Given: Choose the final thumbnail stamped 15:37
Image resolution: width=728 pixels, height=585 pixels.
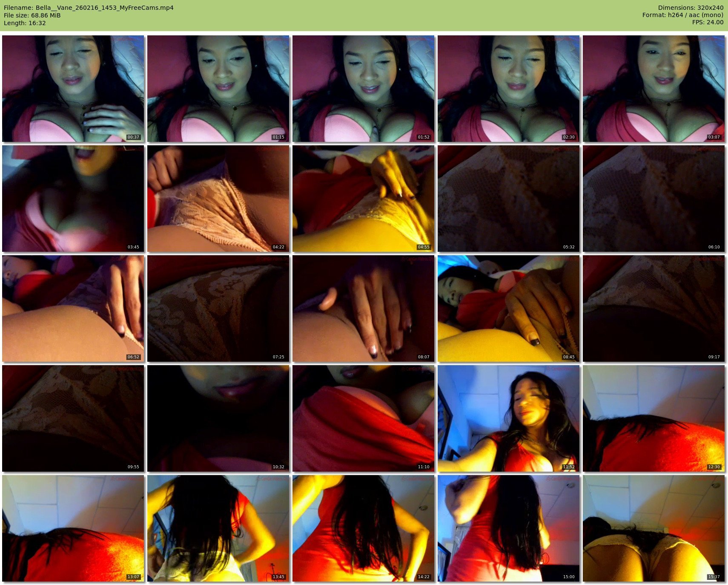Looking at the screenshot, I should click(654, 528).
